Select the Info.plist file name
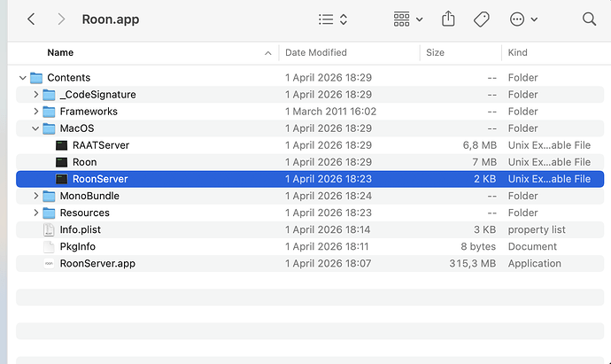The image size is (611, 364). coord(81,229)
